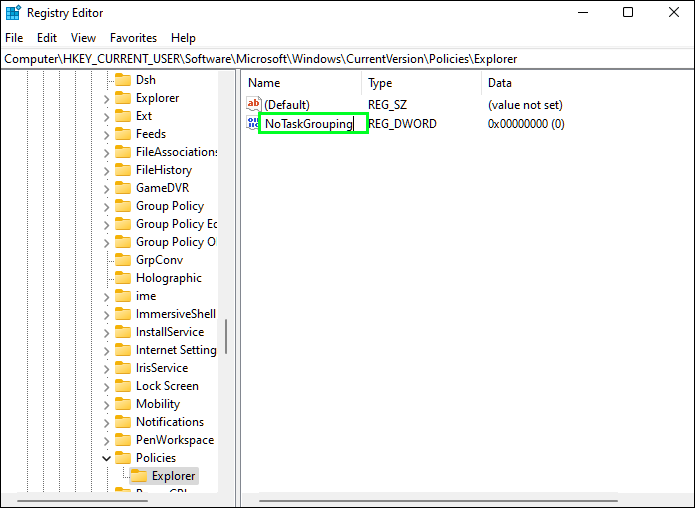The image size is (695, 508).
Task: Select the highlighted Explorer folder under Policies
Action: [164, 476]
